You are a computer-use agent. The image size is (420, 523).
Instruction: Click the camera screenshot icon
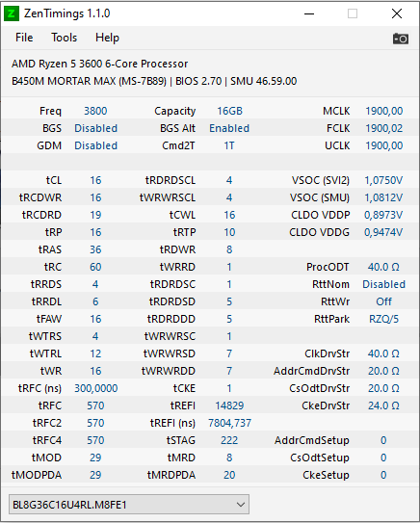pos(401,39)
